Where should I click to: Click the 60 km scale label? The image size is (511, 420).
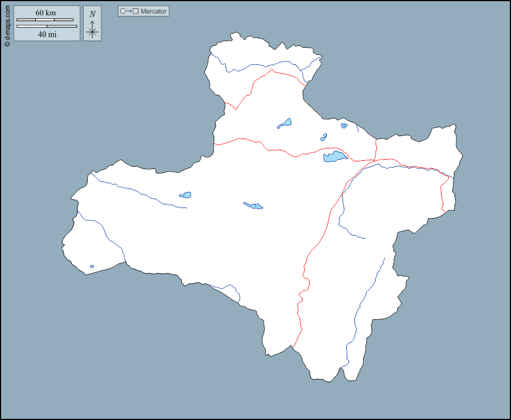45,13
